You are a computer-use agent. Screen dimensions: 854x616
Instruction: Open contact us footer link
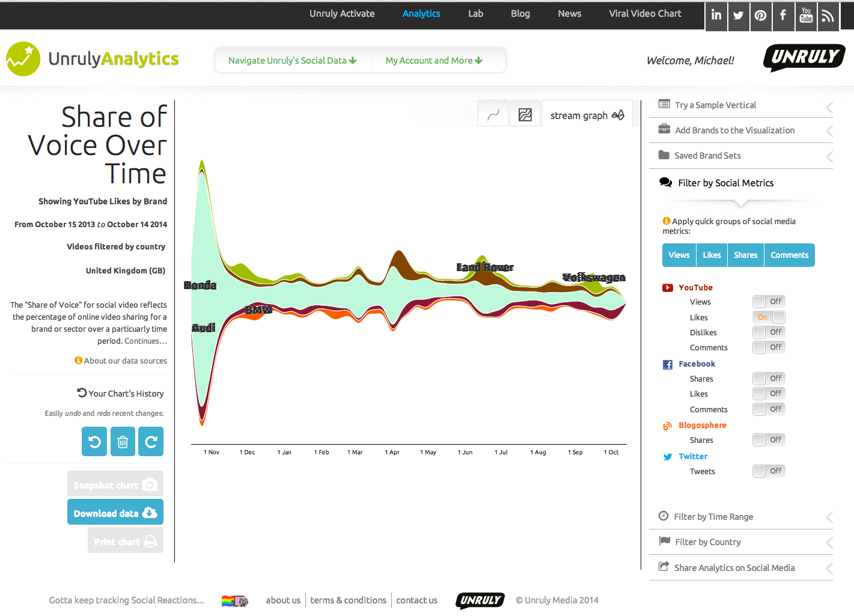(416, 600)
